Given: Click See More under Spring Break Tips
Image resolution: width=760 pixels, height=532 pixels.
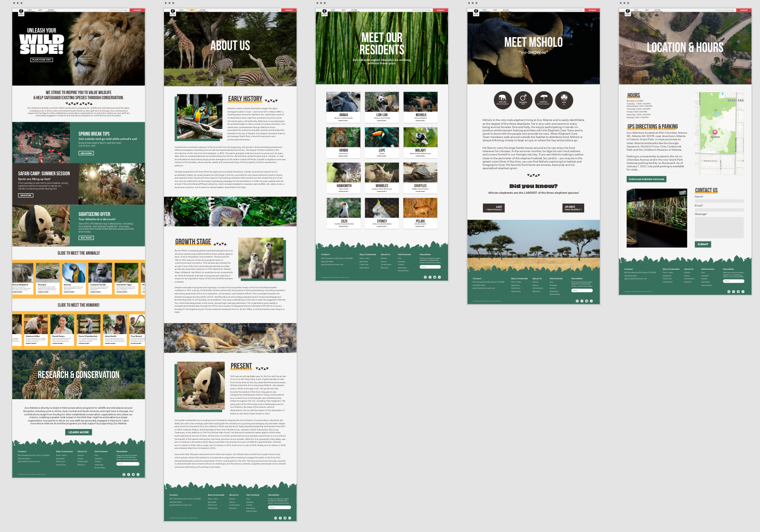Looking at the screenshot, I should 86,153.
